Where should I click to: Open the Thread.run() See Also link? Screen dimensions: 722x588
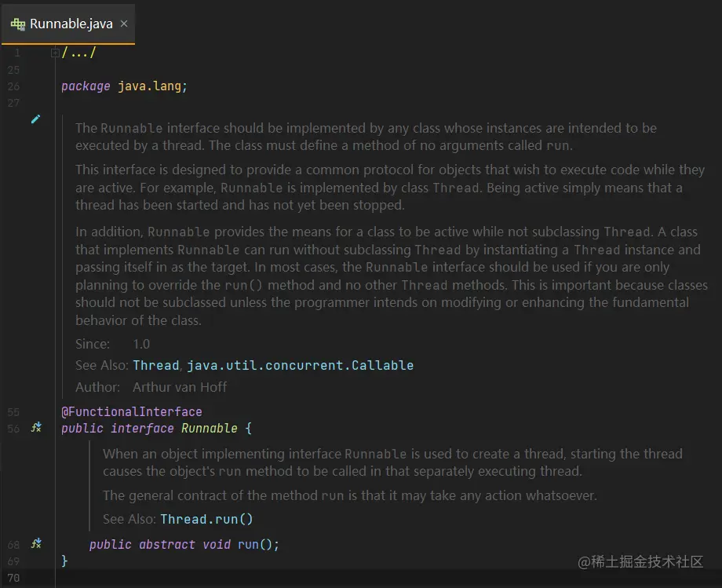tap(206, 520)
